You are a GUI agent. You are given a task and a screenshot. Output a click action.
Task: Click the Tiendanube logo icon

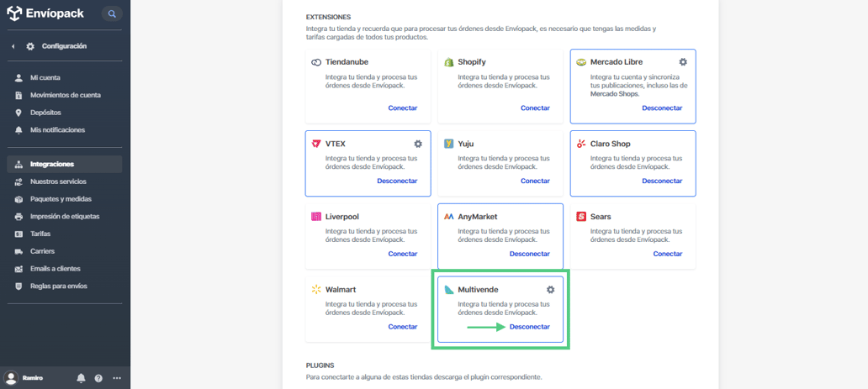(x=316, y=62)
